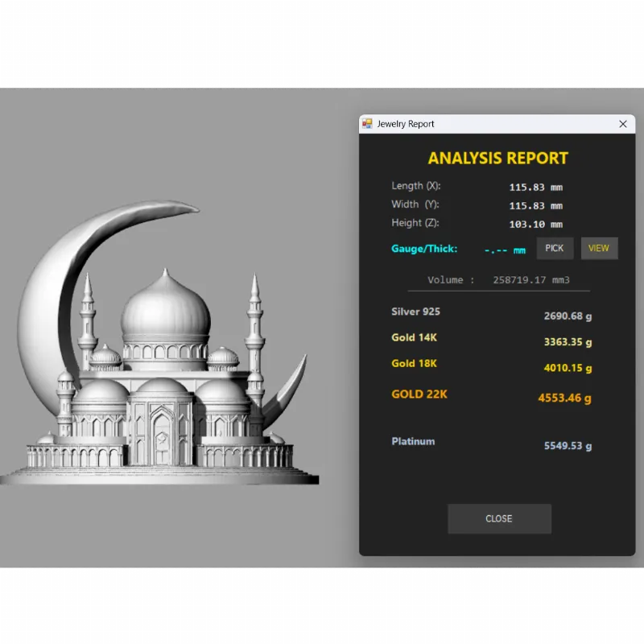Click the ANALYSIS REPORT heading

(497, 159)
